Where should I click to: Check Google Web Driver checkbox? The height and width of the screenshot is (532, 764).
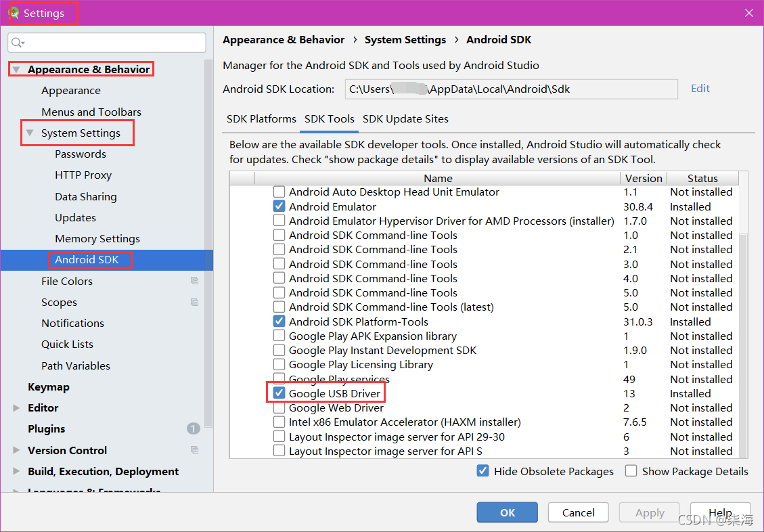tap(279, 407)
